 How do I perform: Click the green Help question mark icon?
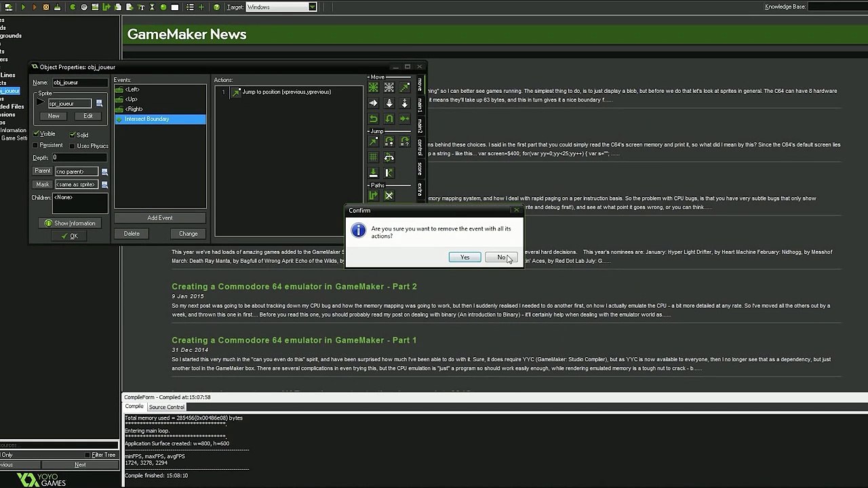point(216,7)
